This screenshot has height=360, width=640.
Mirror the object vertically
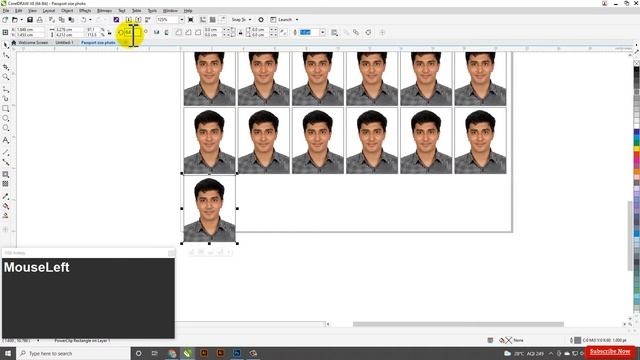[166, 32]
